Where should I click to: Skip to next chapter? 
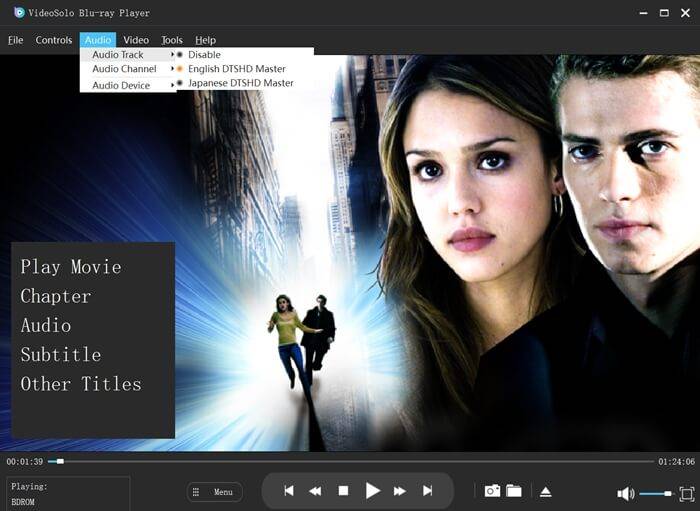tap(427, 491)
